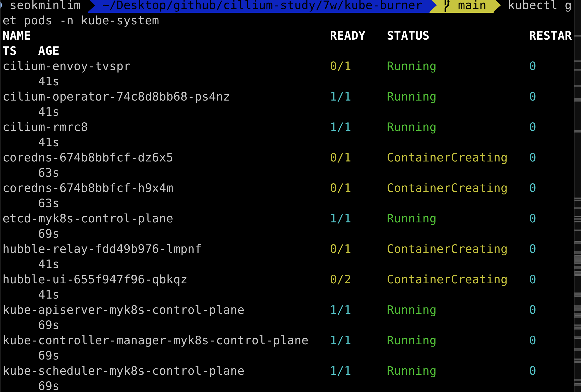
Task: Click the cilium-rmrc8 pod name
Action: (x=45, y=127)
